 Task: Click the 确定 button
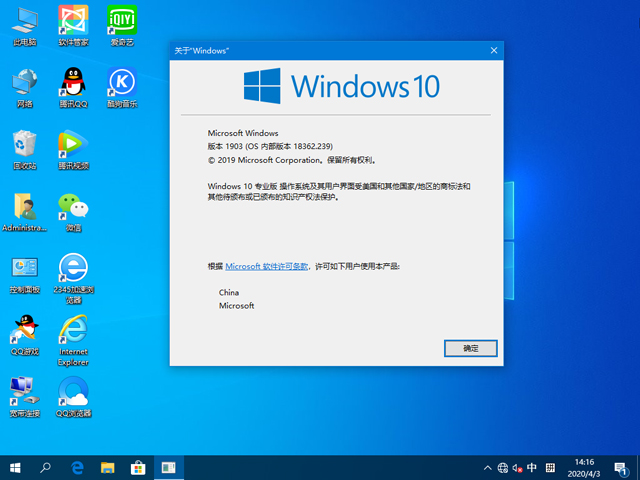tap(471, 348)
